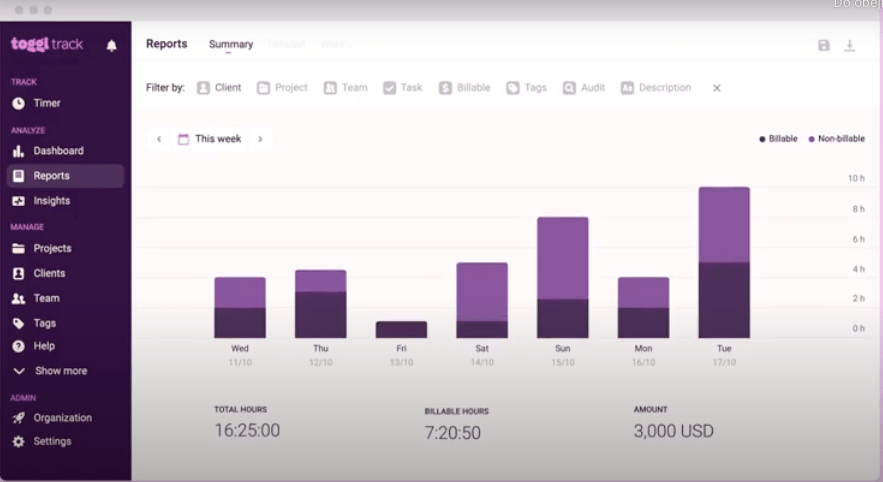
Task: Click the save report icon
Action: [823, 45]
